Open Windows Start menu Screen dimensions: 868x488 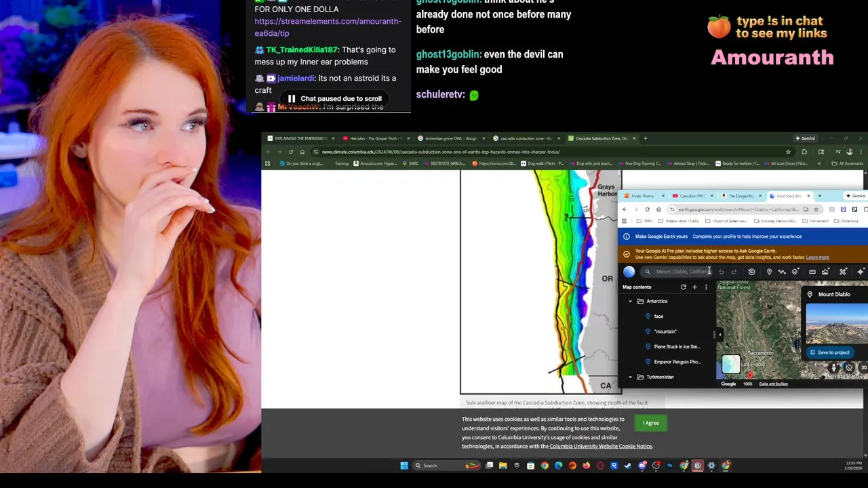pyautogui.click(x=404, y=466)
